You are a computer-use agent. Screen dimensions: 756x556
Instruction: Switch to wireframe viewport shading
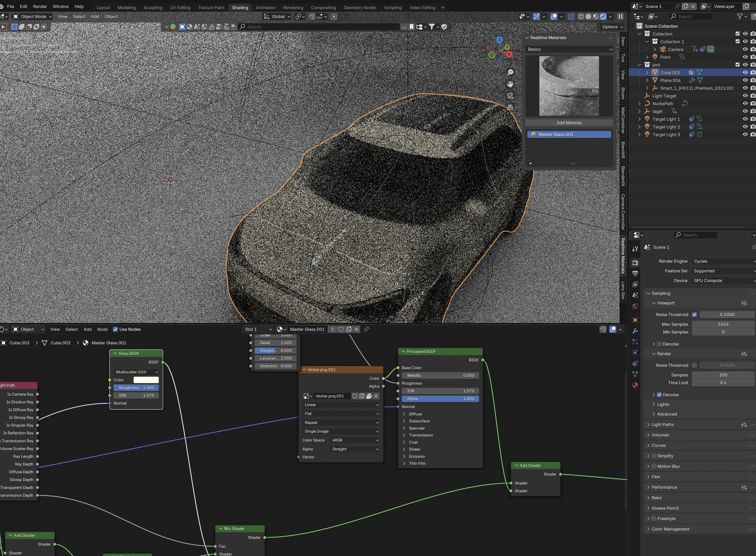click(x=581, y=17)
